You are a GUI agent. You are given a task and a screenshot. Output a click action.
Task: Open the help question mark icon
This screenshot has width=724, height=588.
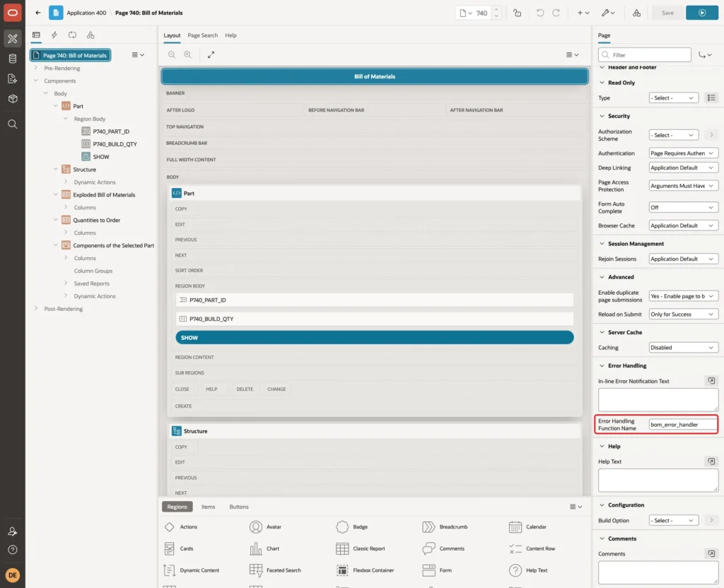(x=13, y=550)
